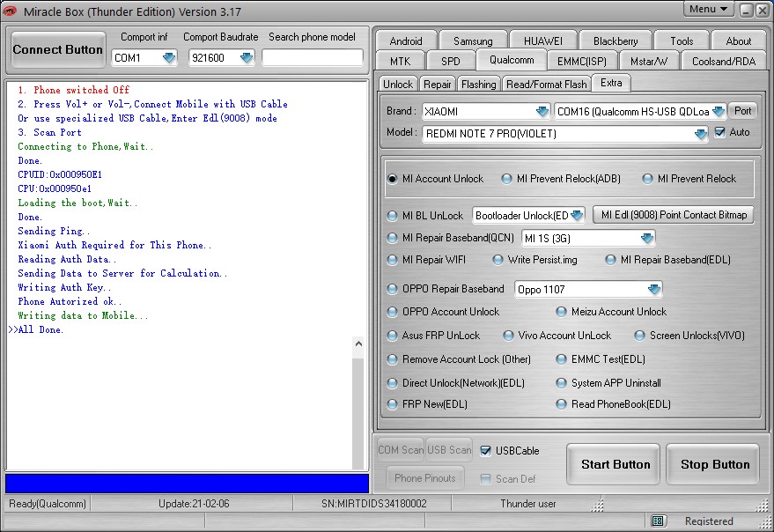Select Asus FRP UnLock option

pos(393,336)
